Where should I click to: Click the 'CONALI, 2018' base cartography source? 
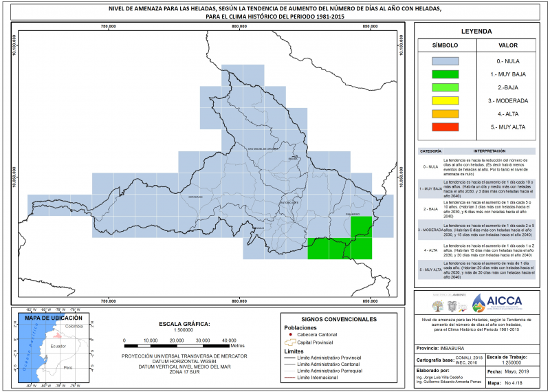[469, 358]
